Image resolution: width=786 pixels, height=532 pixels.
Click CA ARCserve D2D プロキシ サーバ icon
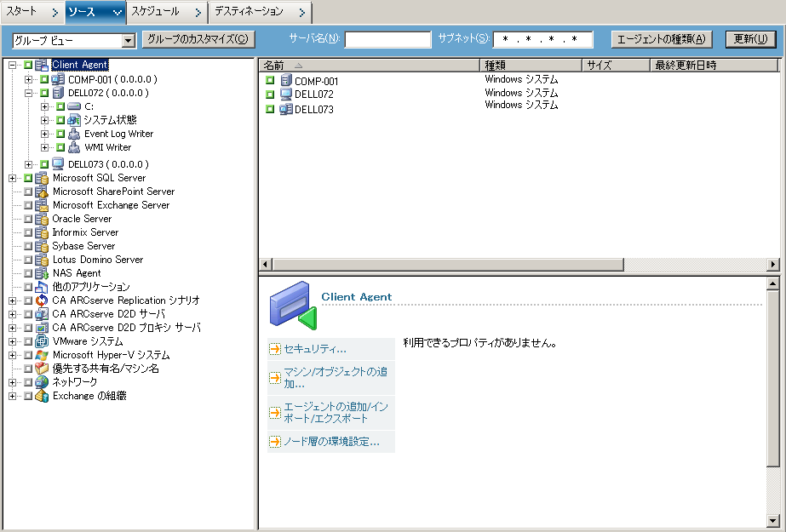click(x=42, y=328)
